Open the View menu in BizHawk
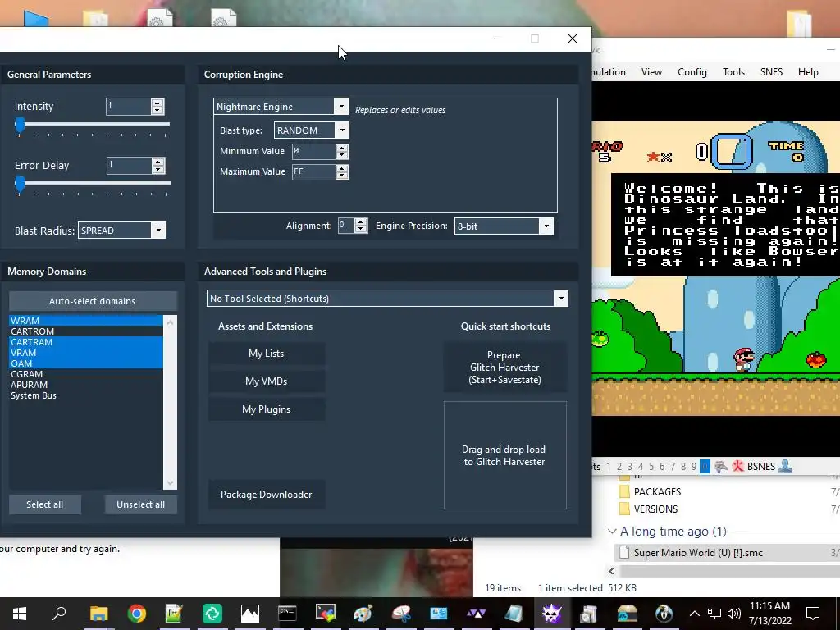Screen dimensions: 840x630 (651, 72)
